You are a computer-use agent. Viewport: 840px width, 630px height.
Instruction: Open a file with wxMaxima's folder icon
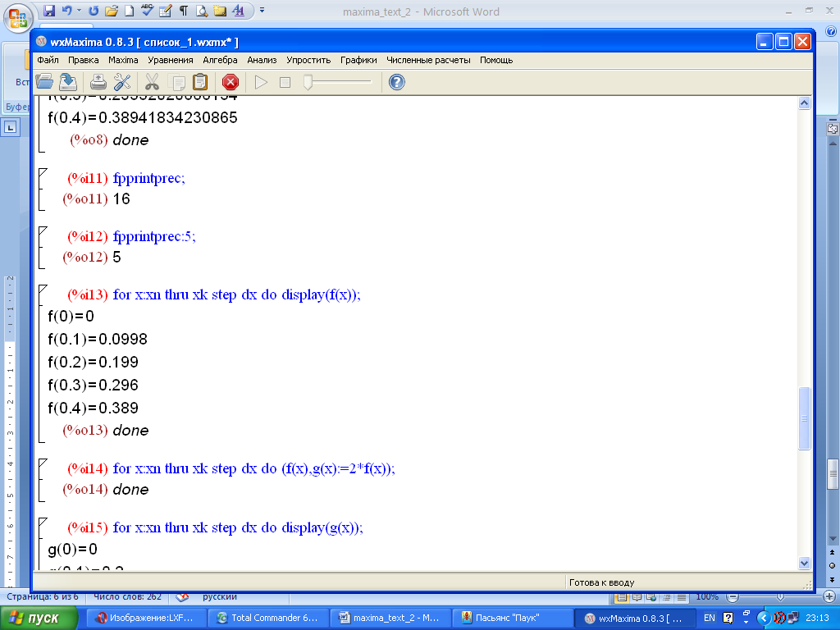[x=44, y=82]
